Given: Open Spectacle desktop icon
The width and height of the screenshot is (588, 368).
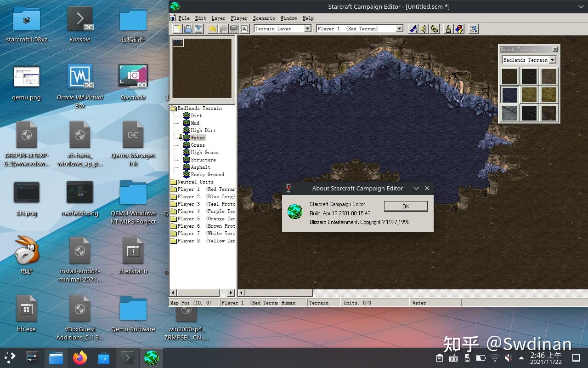Looking at the screenshot, I should point(133,82).
